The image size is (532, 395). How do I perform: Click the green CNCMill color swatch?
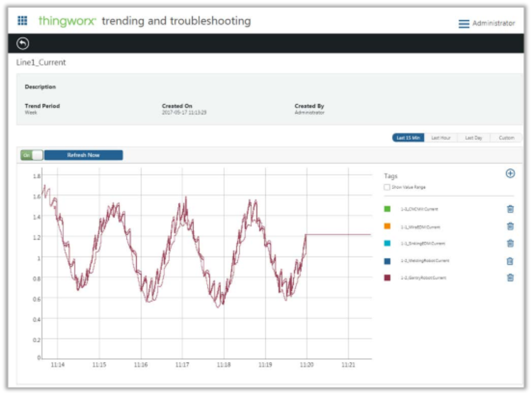pos(387,209)
